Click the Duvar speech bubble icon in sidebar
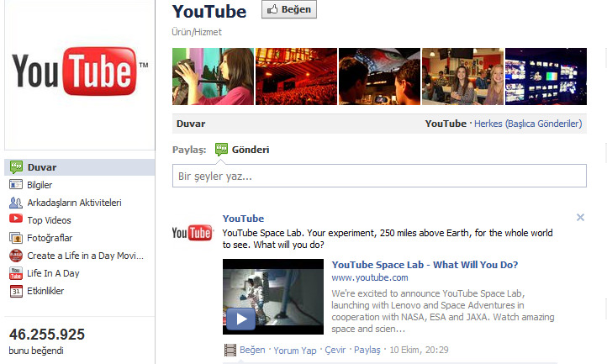 16,167
